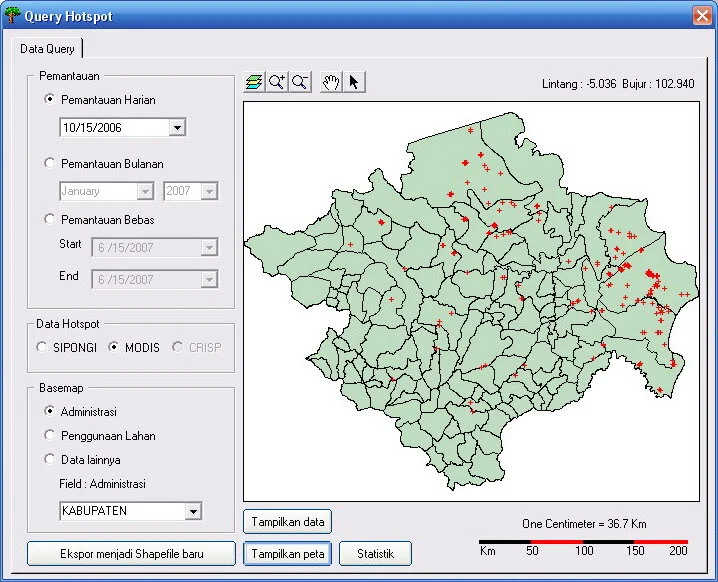Click the Tampilkan data button
The width and height of the screenshot is (718, 582).
coord(288,521)
